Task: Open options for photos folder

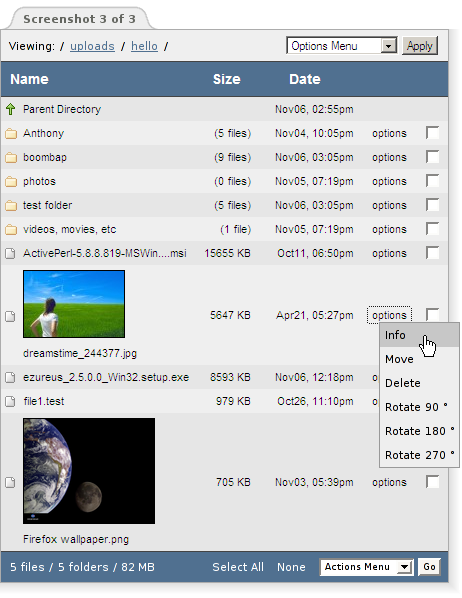Action: click(389, 182)
